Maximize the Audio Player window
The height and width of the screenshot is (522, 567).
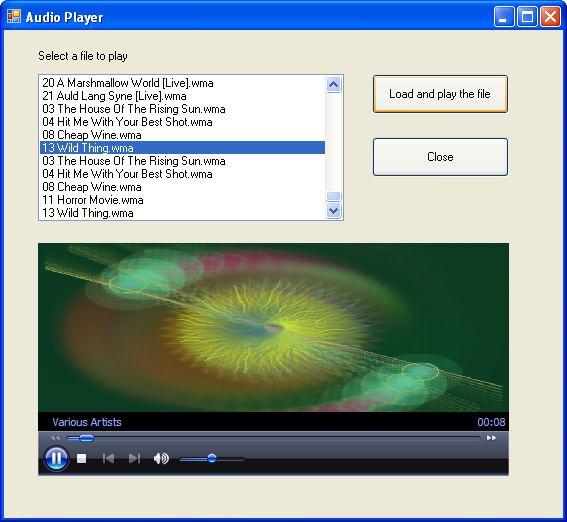(527, 17)
